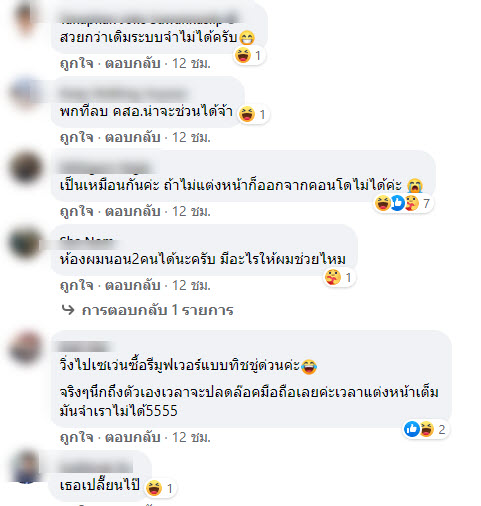
Task: Open the 12 ชม. timestamp of the first comment
Action: pyautogui.click(x=191, y=63)
